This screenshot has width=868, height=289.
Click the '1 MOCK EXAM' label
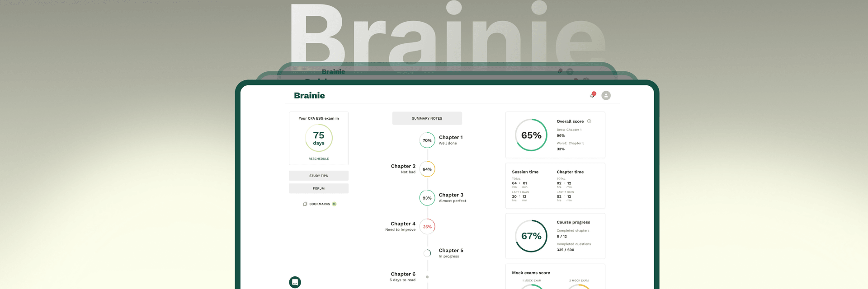point(532,280)
